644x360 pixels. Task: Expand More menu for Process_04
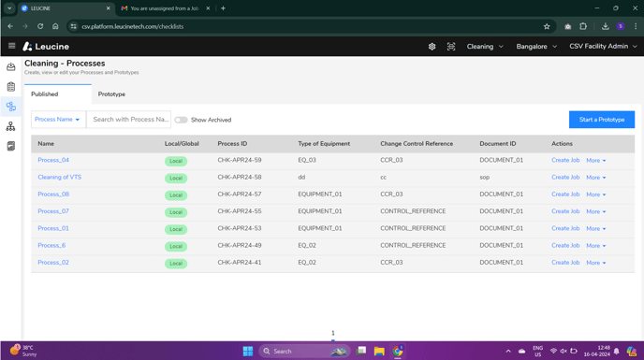tap(596, 161)
